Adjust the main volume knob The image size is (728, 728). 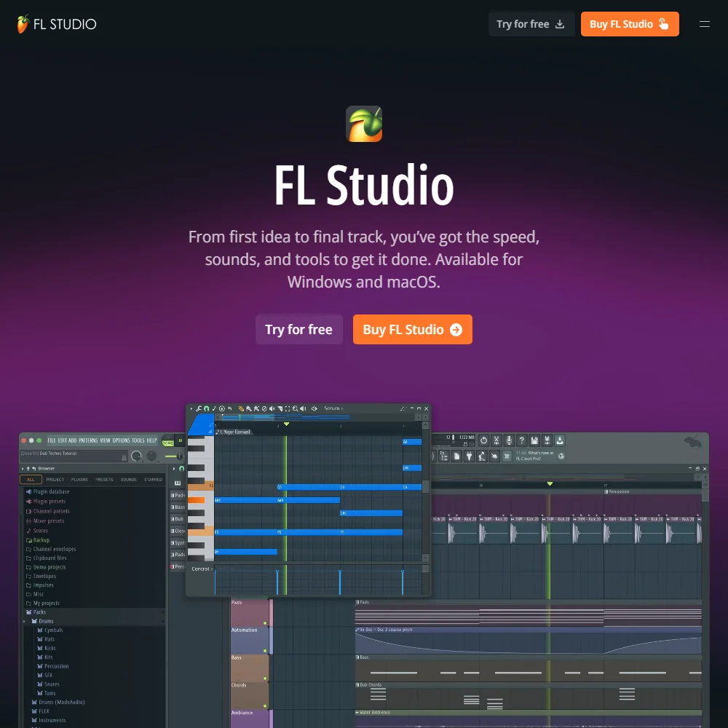coord(136,456)
